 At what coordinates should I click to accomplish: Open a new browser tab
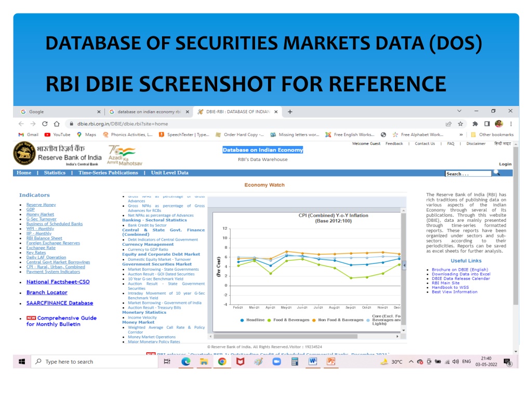[290, 112]
